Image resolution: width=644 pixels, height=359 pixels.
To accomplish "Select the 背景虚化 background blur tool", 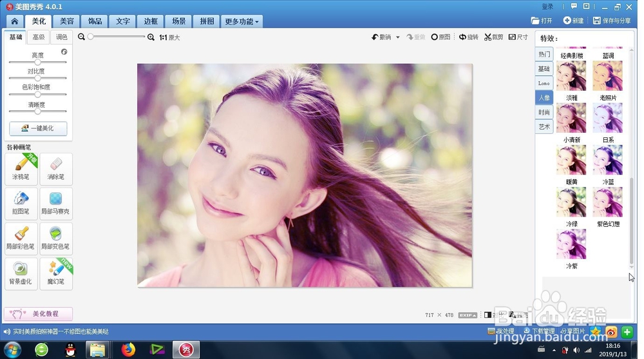I will point(21,274).
